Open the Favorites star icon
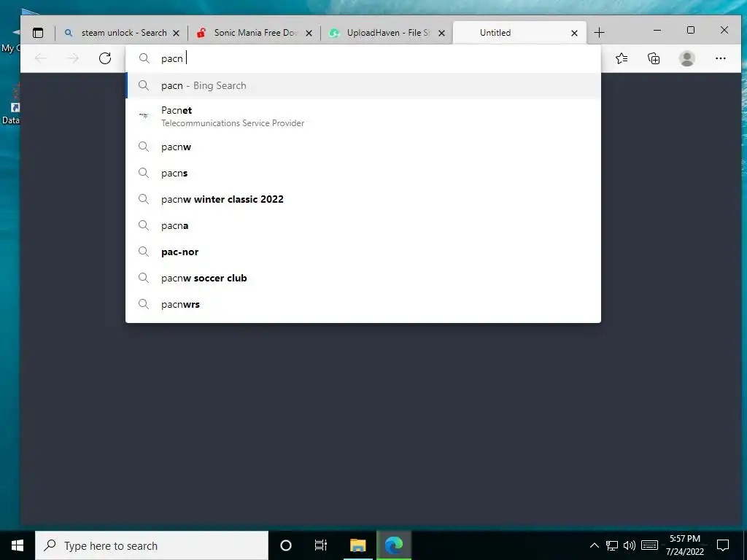This screenshot has width=747, height=560. pyautogui.click(x=622, y=58)
